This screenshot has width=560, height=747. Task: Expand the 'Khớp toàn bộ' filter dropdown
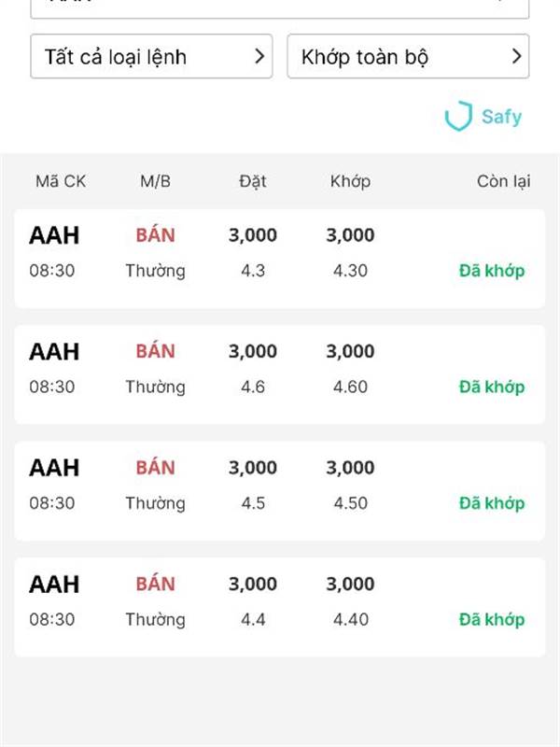click(x=408, y=57)
